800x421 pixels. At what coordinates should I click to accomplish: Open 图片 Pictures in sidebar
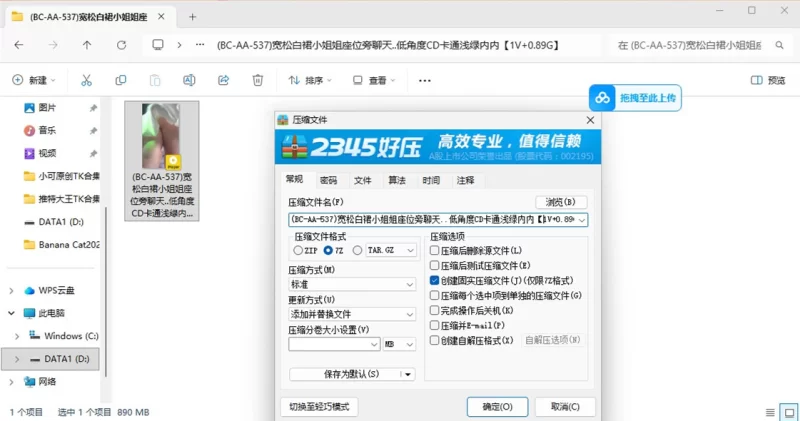[x=47, y=108]
